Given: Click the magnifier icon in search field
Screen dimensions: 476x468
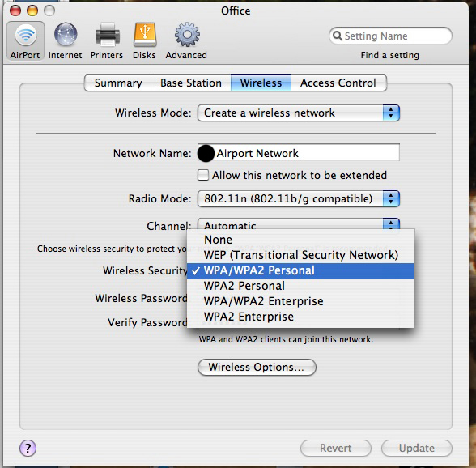Looking at the screenshot, I should (338, 36).
